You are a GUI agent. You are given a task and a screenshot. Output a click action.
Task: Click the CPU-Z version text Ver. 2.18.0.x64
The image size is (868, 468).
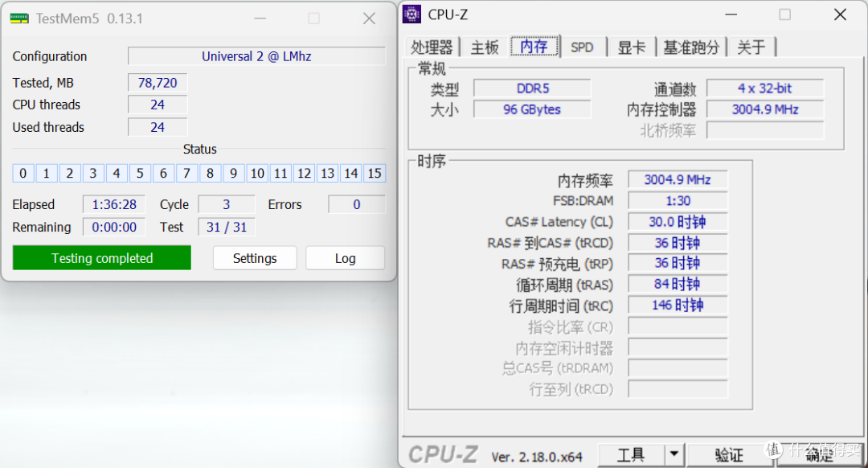pos(536,457)
